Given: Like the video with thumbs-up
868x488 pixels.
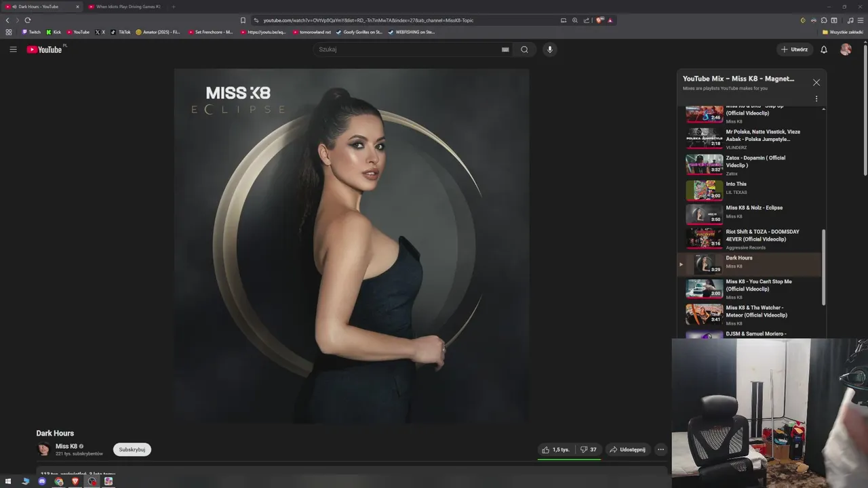Looking at the screenshot, I should point(556,449).
